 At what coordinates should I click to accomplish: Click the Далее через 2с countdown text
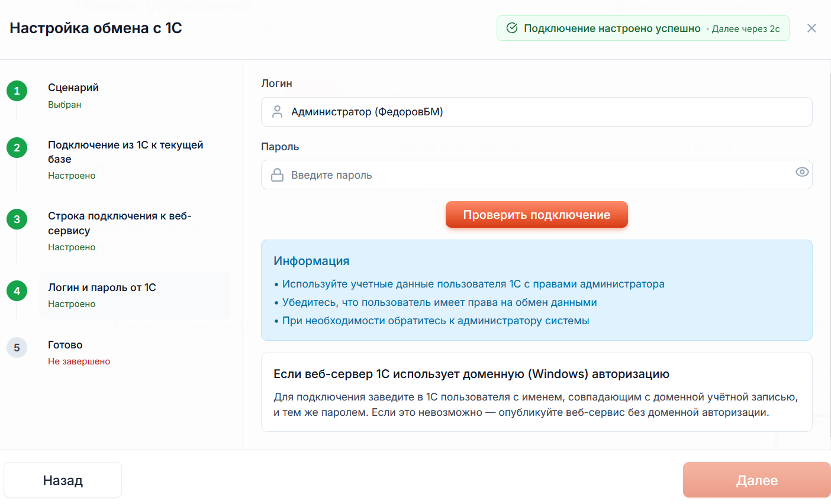coord(746,29)
